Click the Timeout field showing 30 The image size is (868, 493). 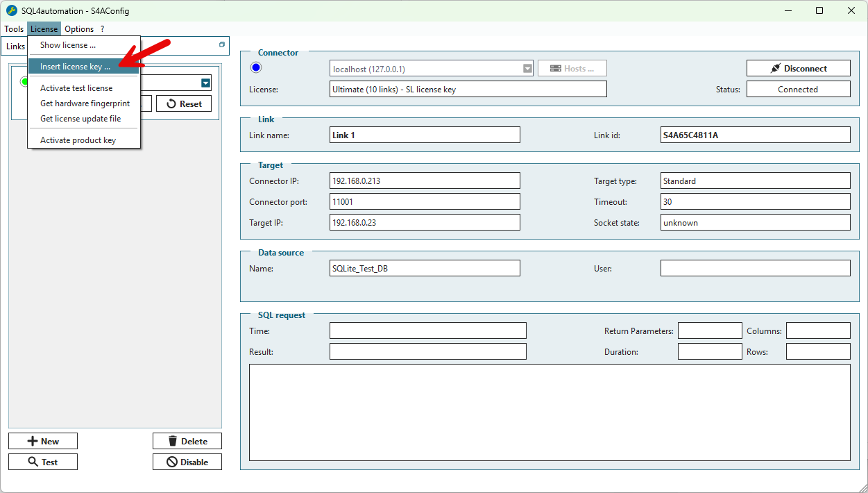tap(756, 201)
